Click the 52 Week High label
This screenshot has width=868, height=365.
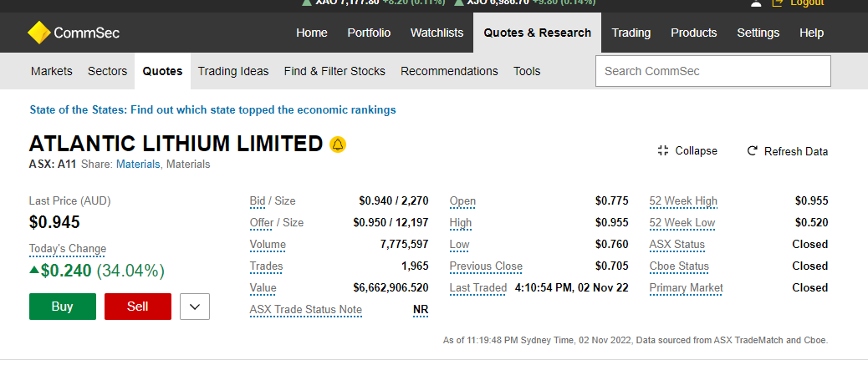coord(683,200)
